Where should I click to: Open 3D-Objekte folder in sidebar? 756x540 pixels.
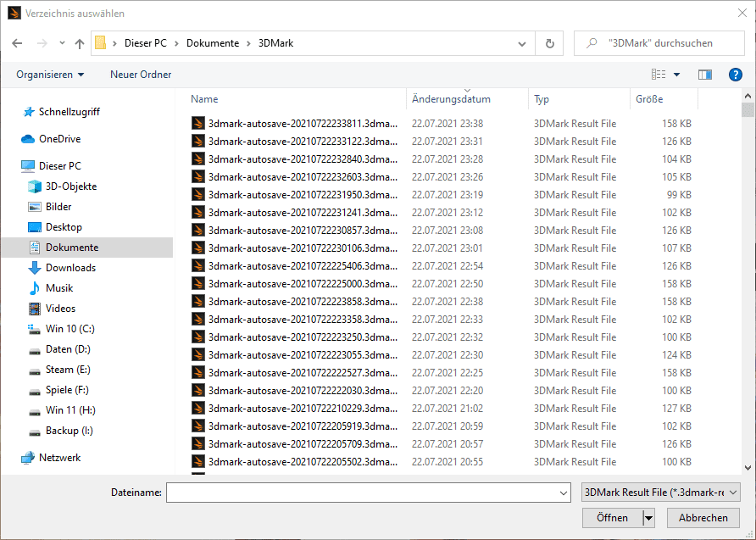(x=71, y=186)
